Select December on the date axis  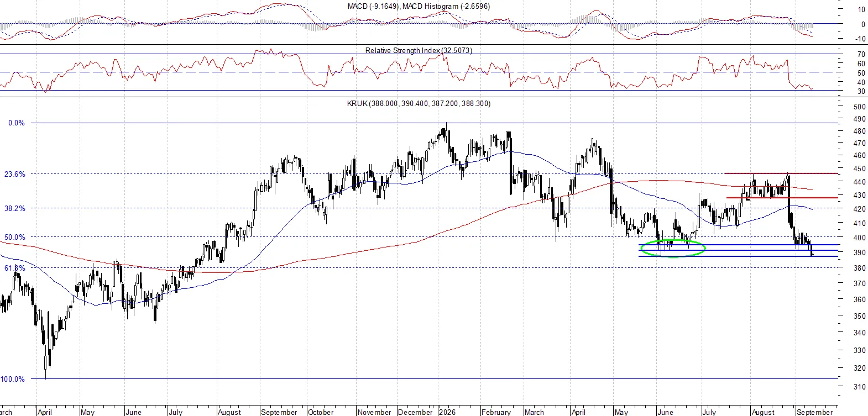[x=415, y=412]
